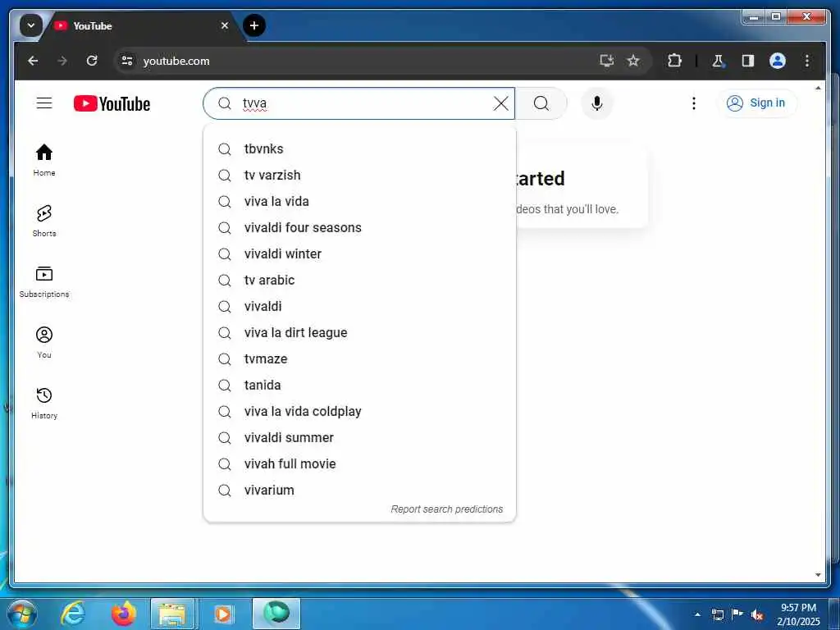Open media player from taskbar

[223, 614]
